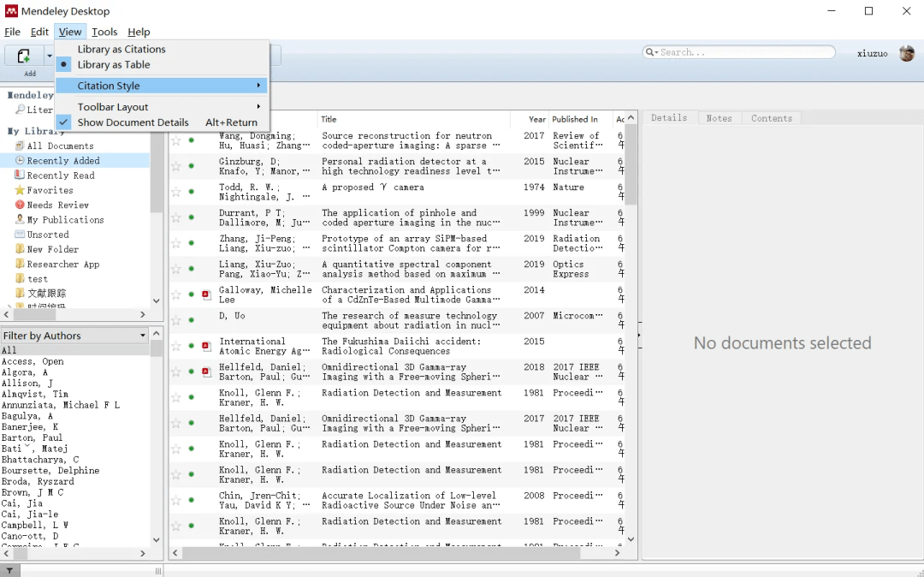Click the document table scroll-down arrow

tap(631, 538)
